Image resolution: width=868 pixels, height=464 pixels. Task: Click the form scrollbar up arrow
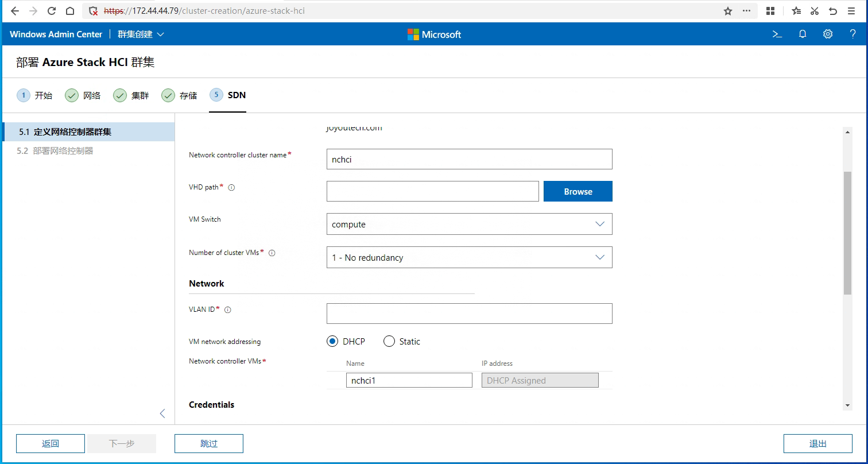(847, 132)
